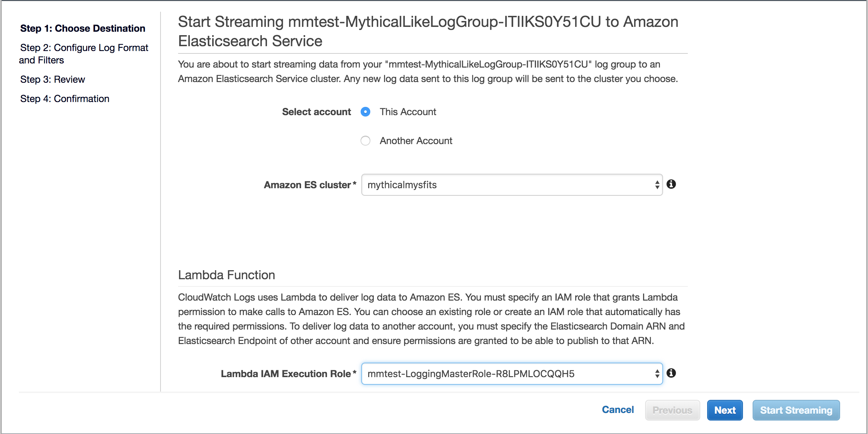Click the page title Start Streaming heading

[428, 31]
